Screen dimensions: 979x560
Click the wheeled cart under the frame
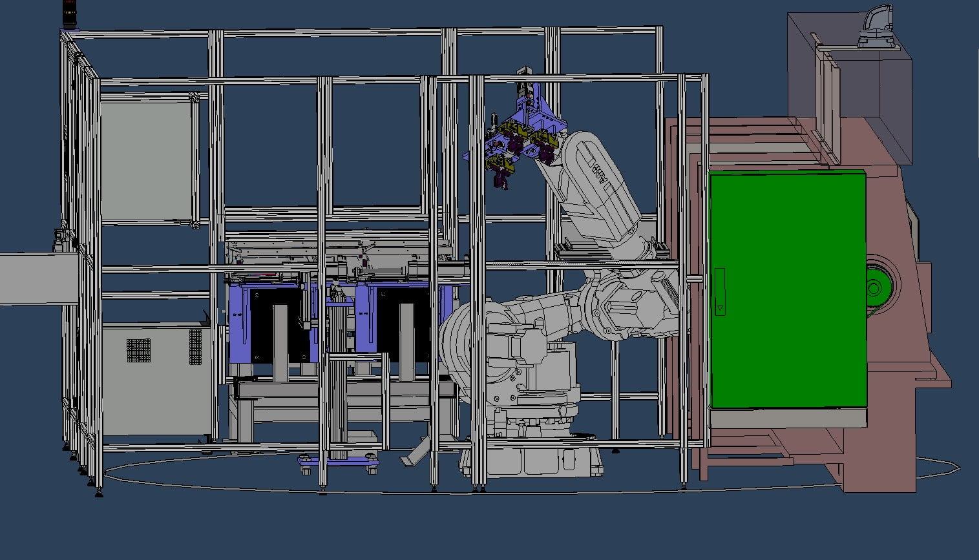[337, 459]
